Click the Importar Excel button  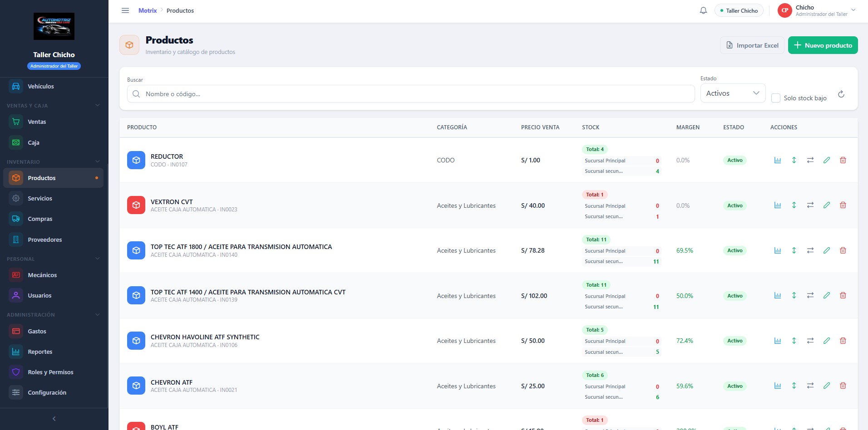point(752,45)
